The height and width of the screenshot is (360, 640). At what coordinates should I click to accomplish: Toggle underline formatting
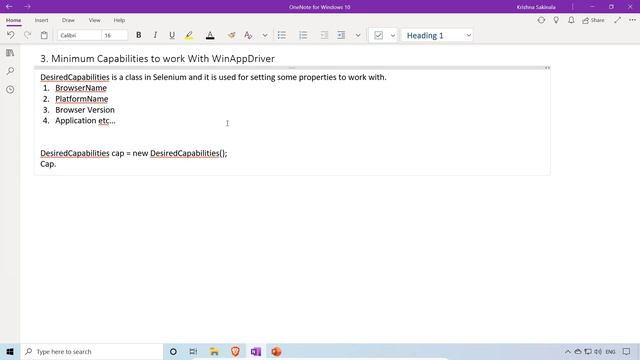[172, 36]
